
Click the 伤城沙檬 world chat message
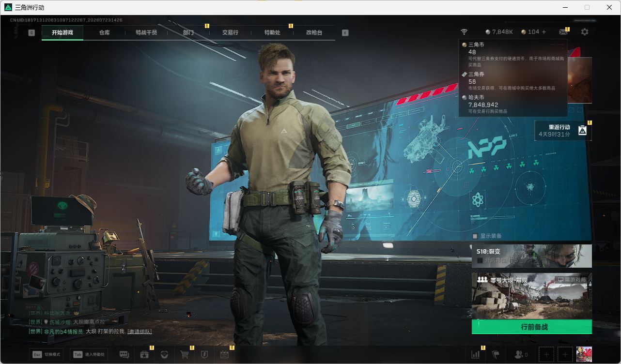67,322
